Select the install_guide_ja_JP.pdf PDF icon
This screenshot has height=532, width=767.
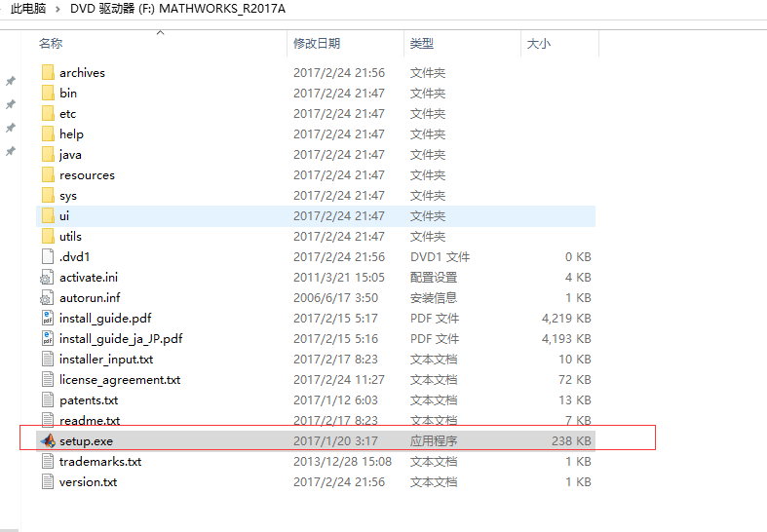pos(48,339)
